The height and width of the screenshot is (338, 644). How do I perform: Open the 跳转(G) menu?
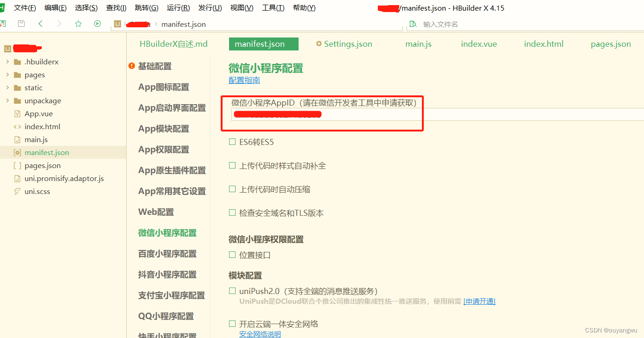tap(147, 8)
